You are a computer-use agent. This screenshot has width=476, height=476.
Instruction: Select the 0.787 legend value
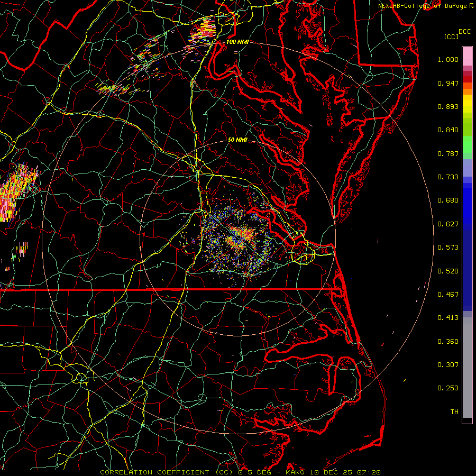448,153
